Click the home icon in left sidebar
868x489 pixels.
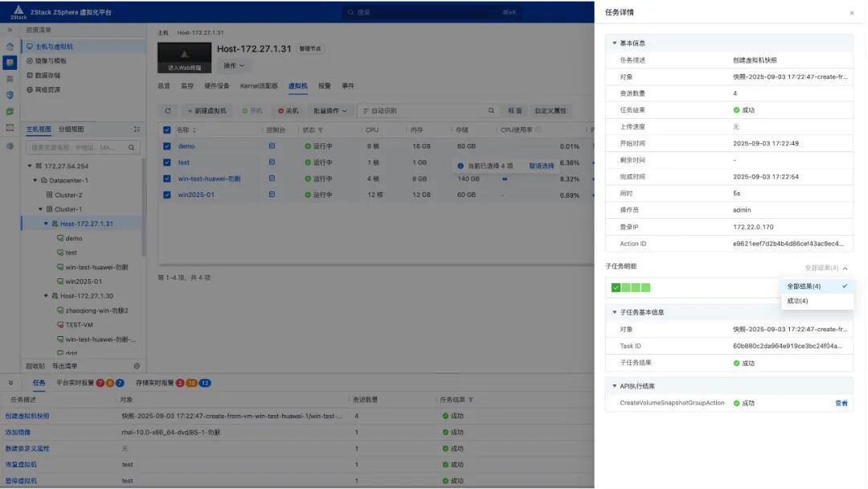(x=10, y=47)
